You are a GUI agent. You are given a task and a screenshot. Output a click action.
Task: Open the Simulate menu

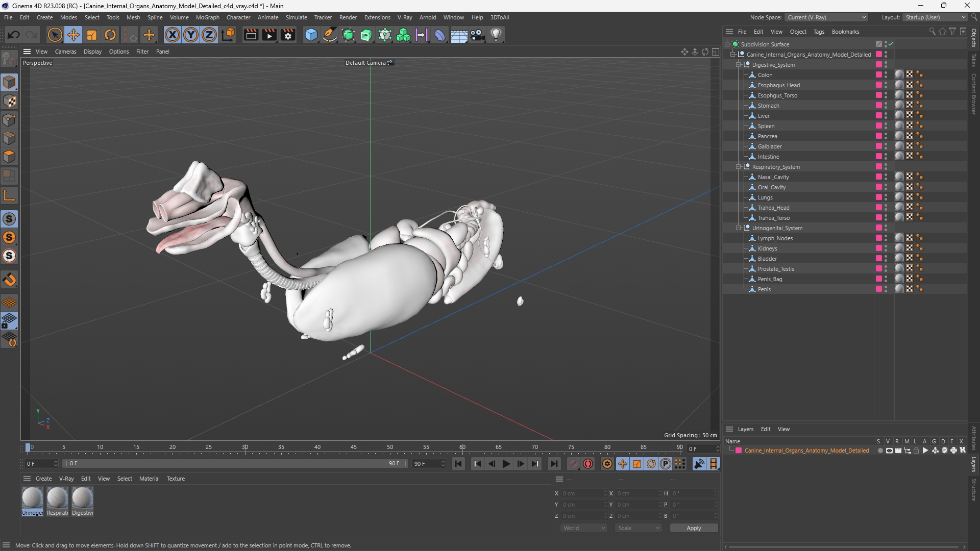coord(296,17)
